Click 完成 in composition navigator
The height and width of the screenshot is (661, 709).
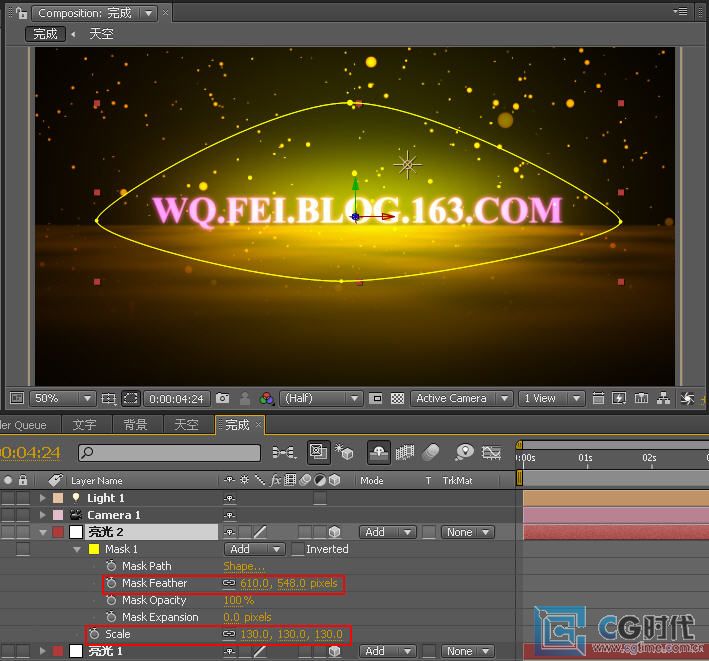coord(45,34)
